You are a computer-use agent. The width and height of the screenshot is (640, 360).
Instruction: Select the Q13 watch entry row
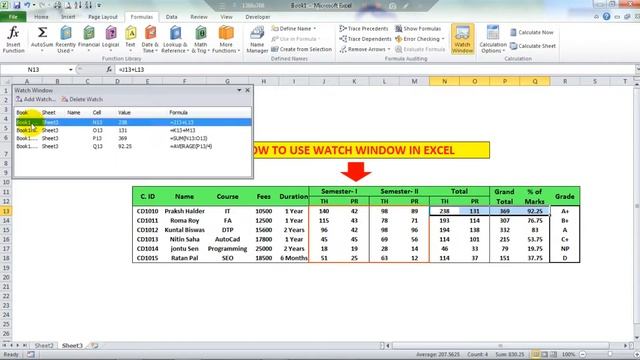[x=133, y=146]
